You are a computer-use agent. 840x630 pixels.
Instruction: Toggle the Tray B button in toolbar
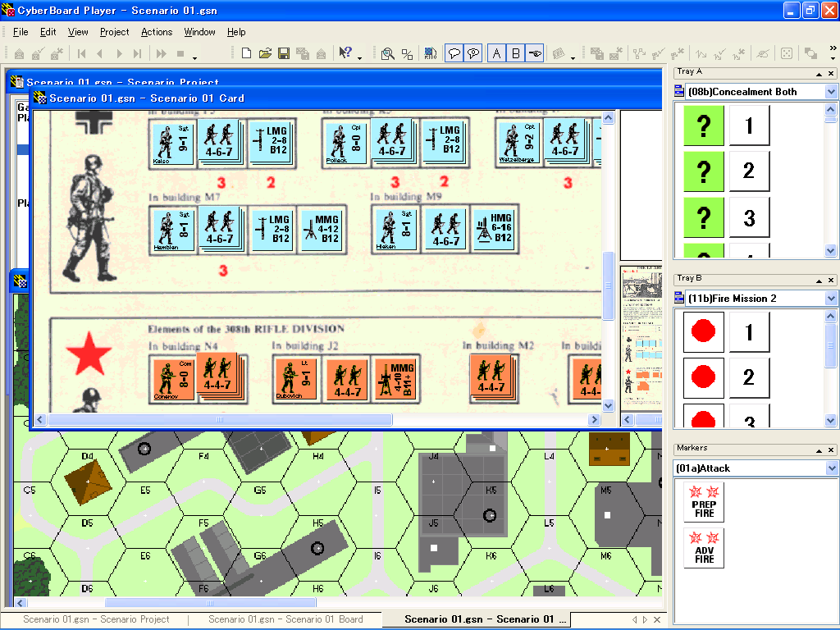516,53
